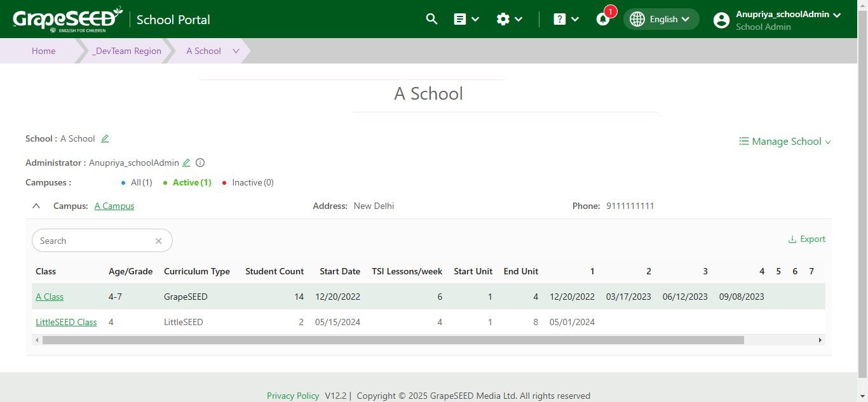Screen dimensions: 868x402
Task: Select GrapeSEED curriculum cell
Action: point(186,297)
